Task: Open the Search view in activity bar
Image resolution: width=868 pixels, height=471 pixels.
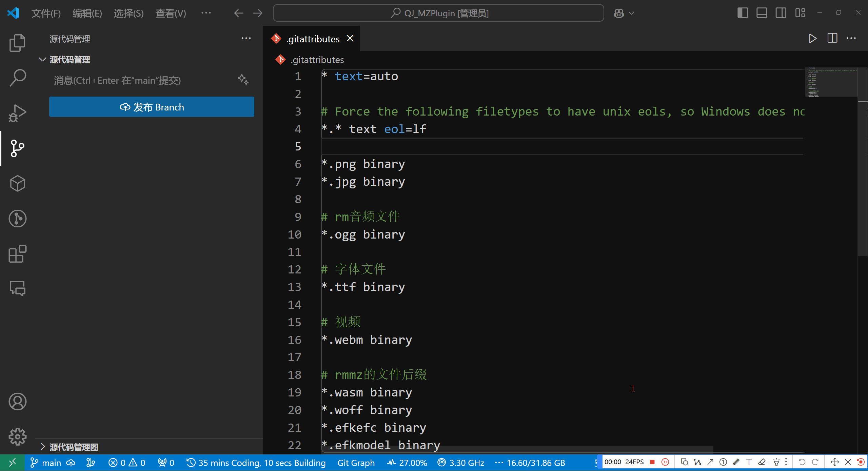Action: pyautogui.click(x=17, y=78)
